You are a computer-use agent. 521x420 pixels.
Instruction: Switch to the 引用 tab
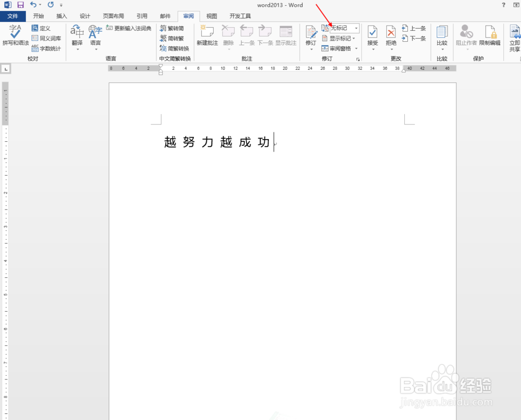tap(142, 16)
